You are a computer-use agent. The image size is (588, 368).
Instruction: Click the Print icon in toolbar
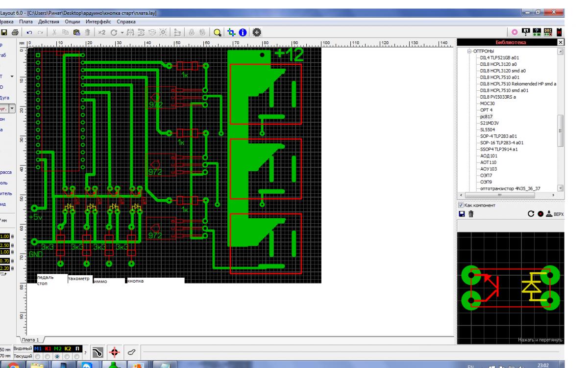(x=15, y=32)
